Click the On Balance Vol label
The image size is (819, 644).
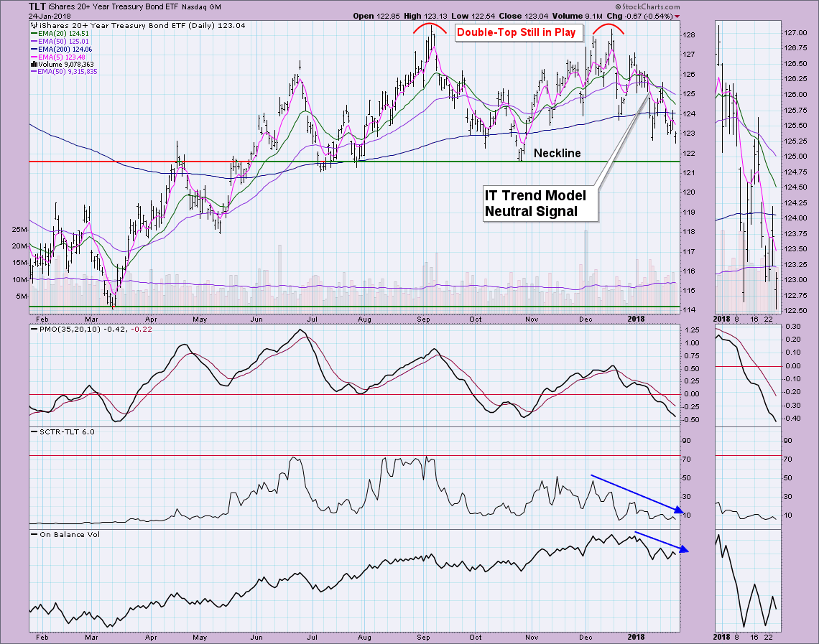pyautogui.click(x=63, y=534)
